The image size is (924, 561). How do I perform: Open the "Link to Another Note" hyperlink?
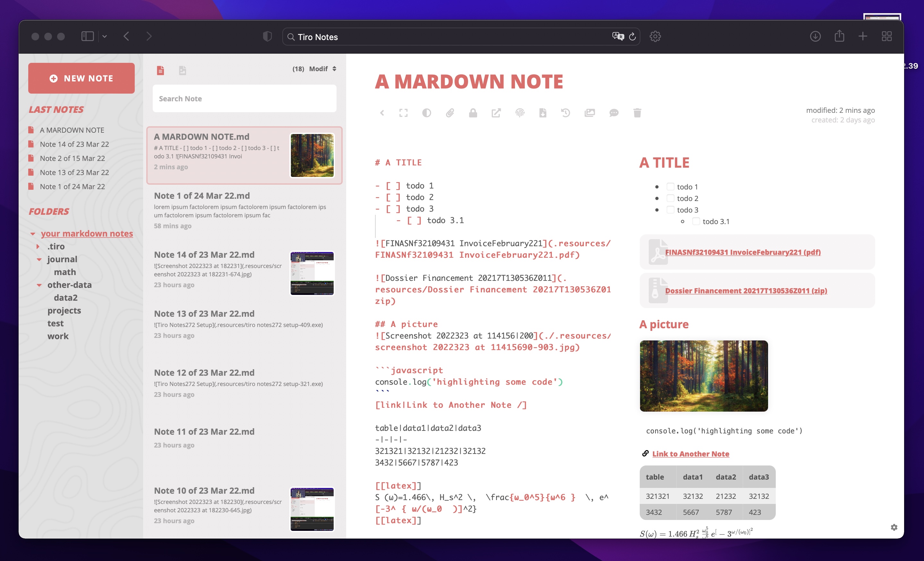click(x=690, y=453)
